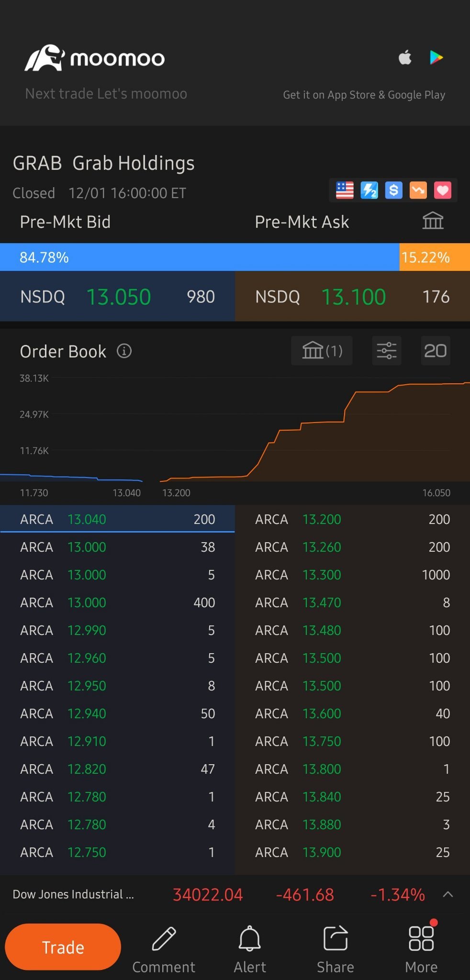Tap Dow Jones value 34022.04
470x980 pixels.
click(208, 894)
